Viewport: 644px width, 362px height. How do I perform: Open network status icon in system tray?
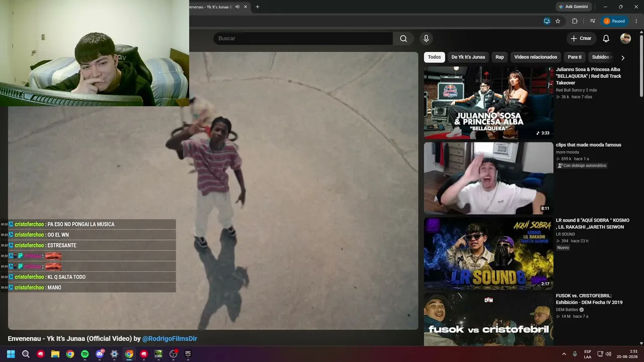tap(600, 354)
